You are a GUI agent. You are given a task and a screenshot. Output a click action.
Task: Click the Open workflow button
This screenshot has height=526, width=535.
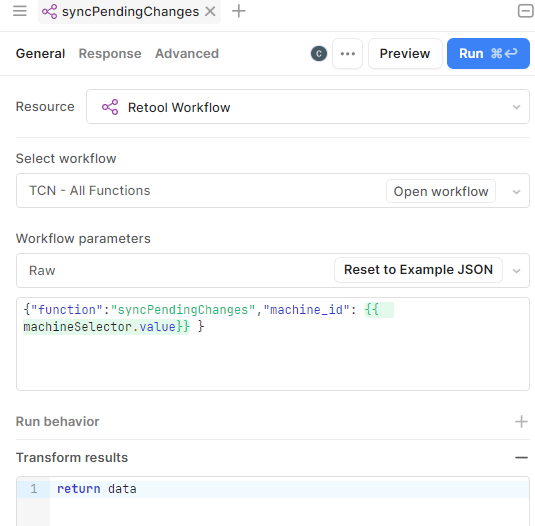tap(441, 191)
